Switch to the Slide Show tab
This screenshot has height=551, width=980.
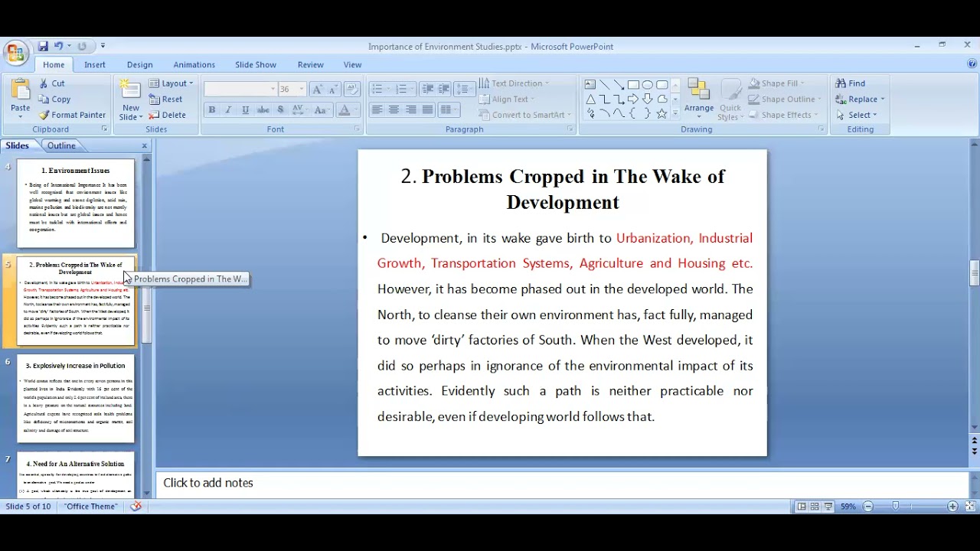[256, 64]
